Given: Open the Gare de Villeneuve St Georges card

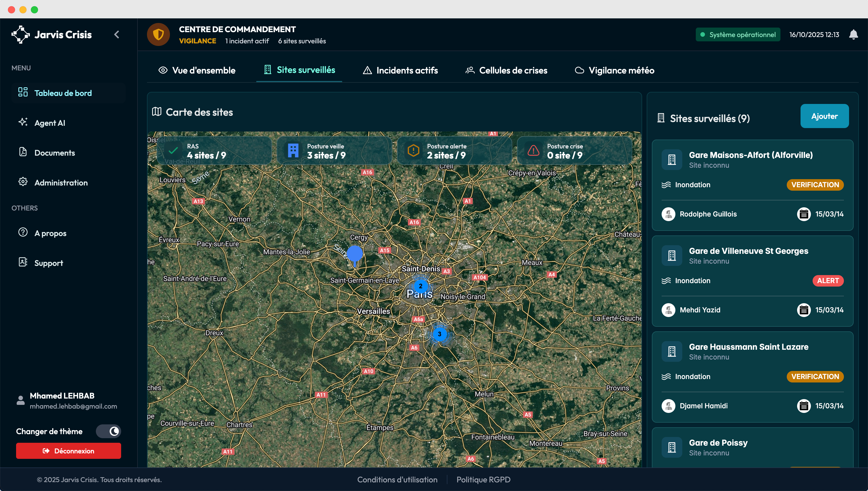Looking at the screenshot, I should click(x=748, y=251).
